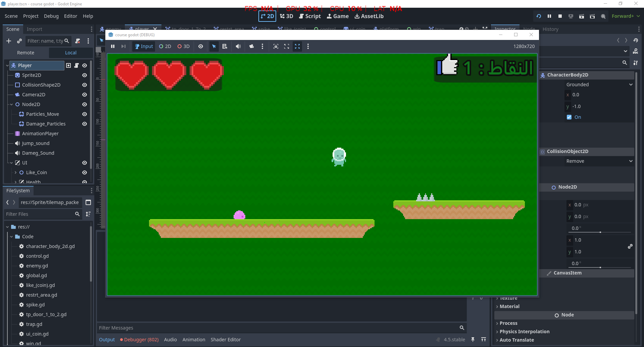The height and width of the screenshot is (347, 644).
Task: Open the Debug menu
Action: tap(51, 16)
